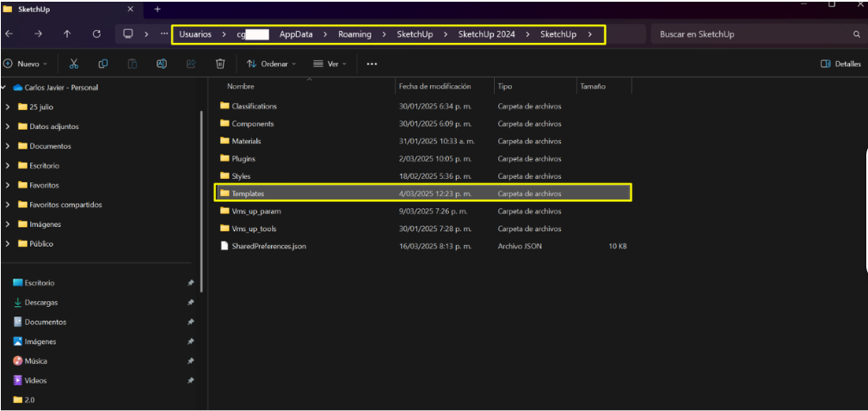Screen dimensions: 868x411
Task: Click the search magnifier icon
Action: tap(856, 34)
